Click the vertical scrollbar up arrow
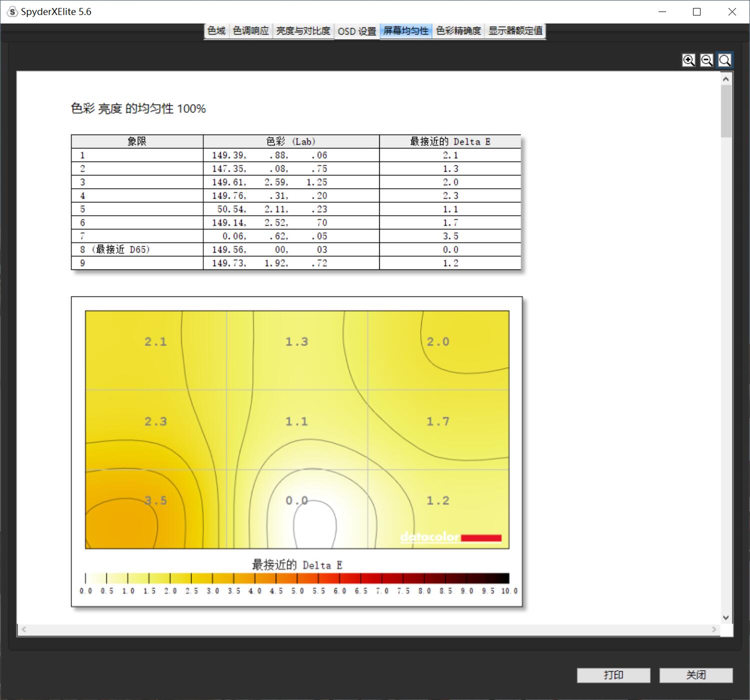This screenshot has height=700, width=750. pos(726,79)
